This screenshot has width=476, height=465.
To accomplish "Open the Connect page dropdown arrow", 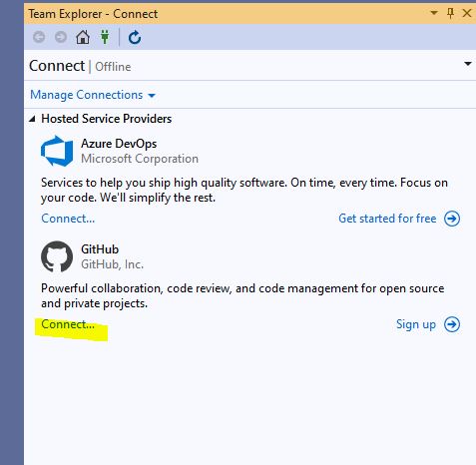I will [x=468, y=64].
